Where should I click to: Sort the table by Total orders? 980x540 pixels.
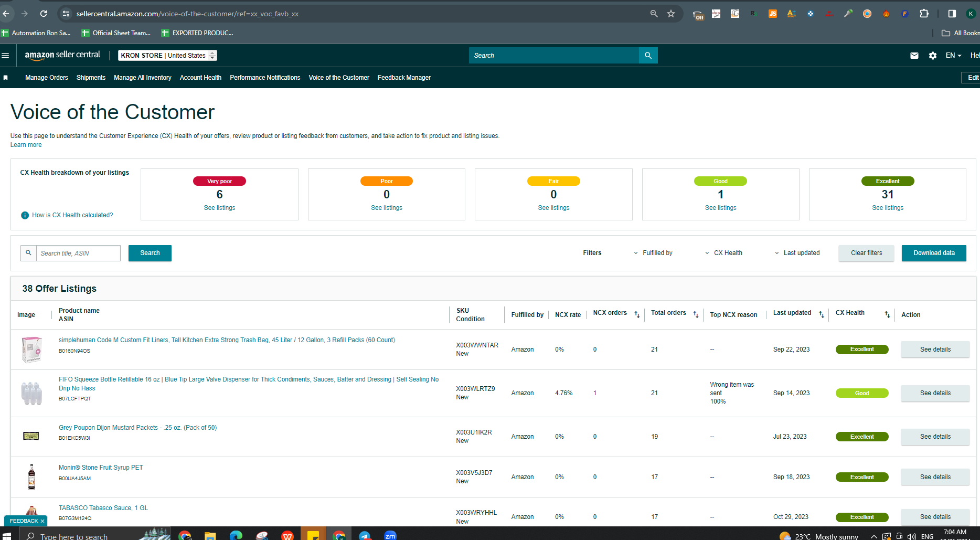tap(696, 314)
